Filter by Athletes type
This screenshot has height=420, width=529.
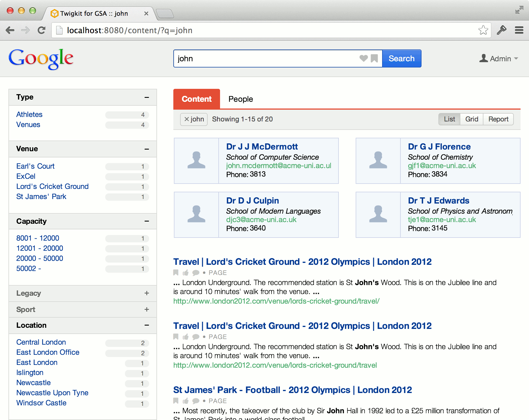tap(29, 114)
